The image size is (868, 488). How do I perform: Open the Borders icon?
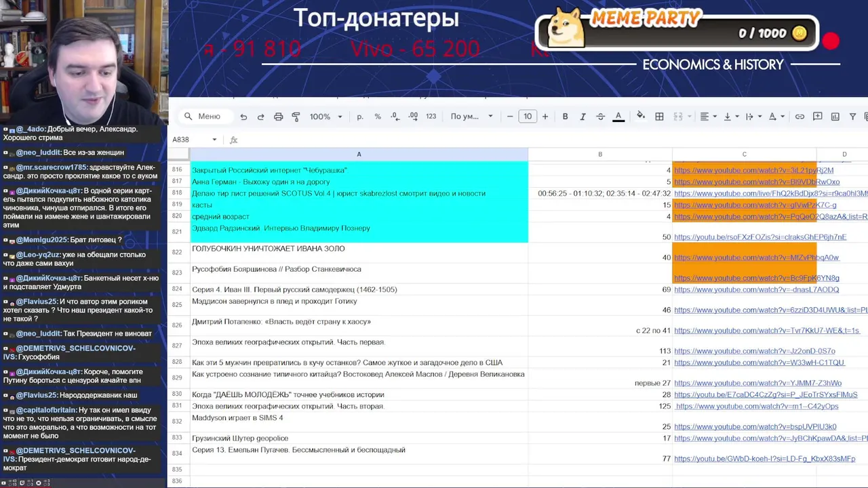(x=659, y=117)
